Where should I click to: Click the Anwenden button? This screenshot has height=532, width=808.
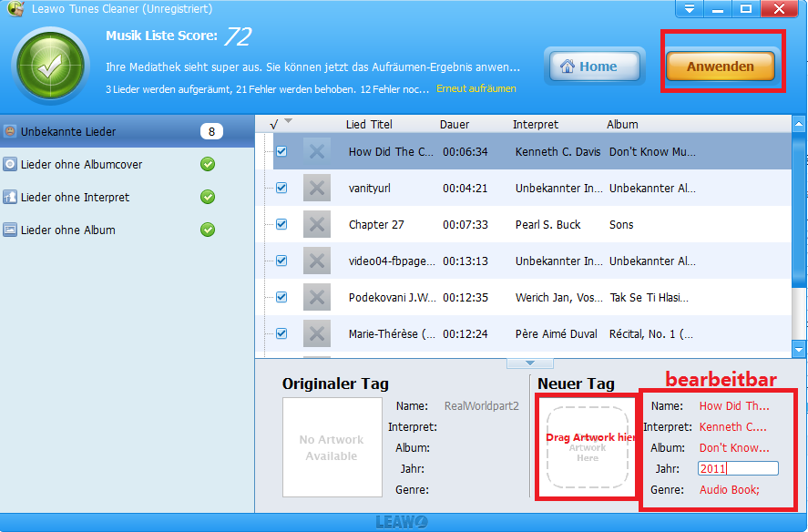coord(721,66)
